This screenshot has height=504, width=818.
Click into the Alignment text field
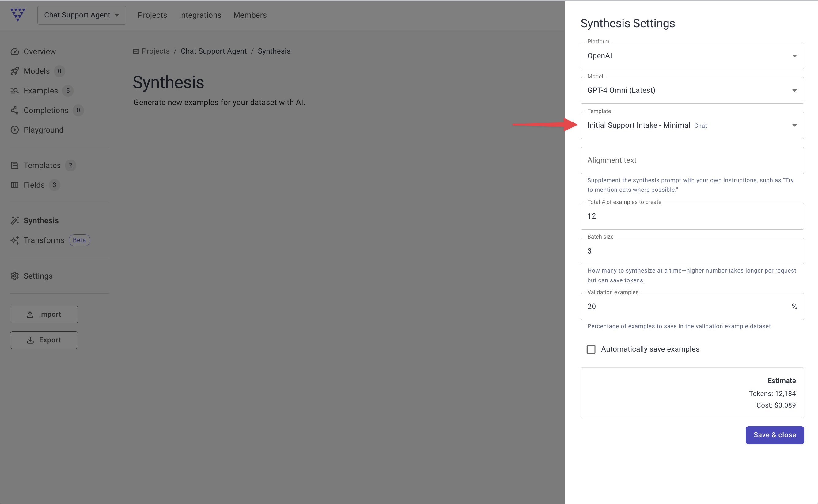coord(692,160)
